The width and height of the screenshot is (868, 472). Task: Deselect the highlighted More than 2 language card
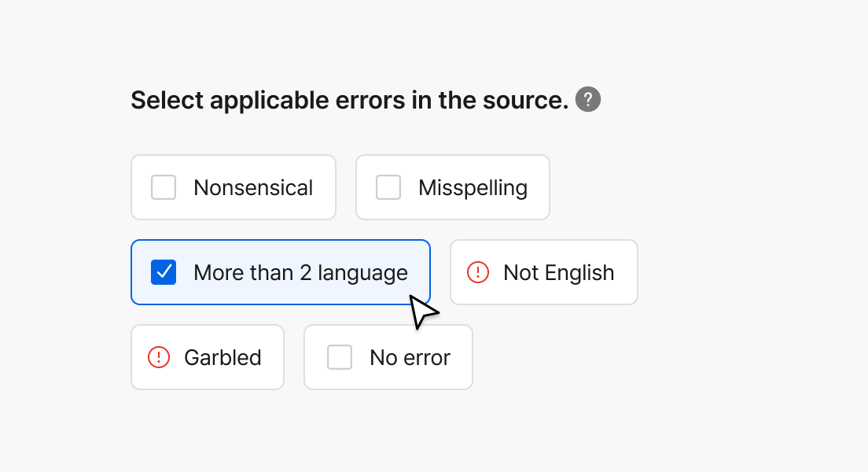point(281,272)
